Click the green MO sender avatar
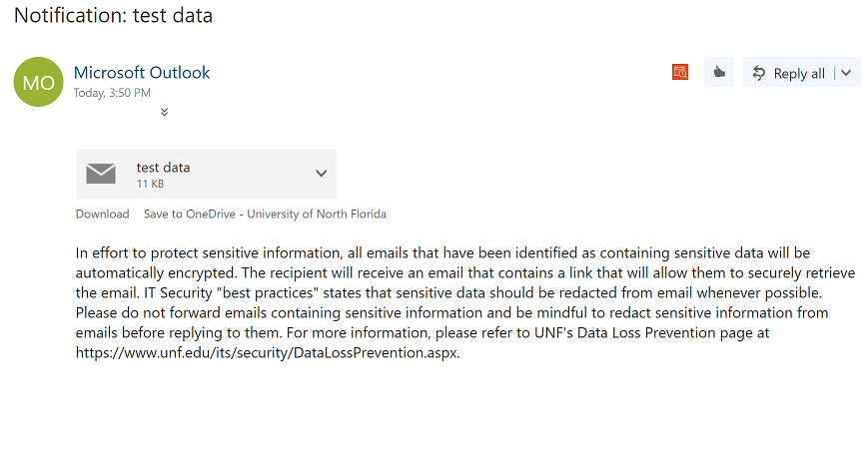This screenshot has width=868, height=451. pyautogui.click(x=38, y=82)
